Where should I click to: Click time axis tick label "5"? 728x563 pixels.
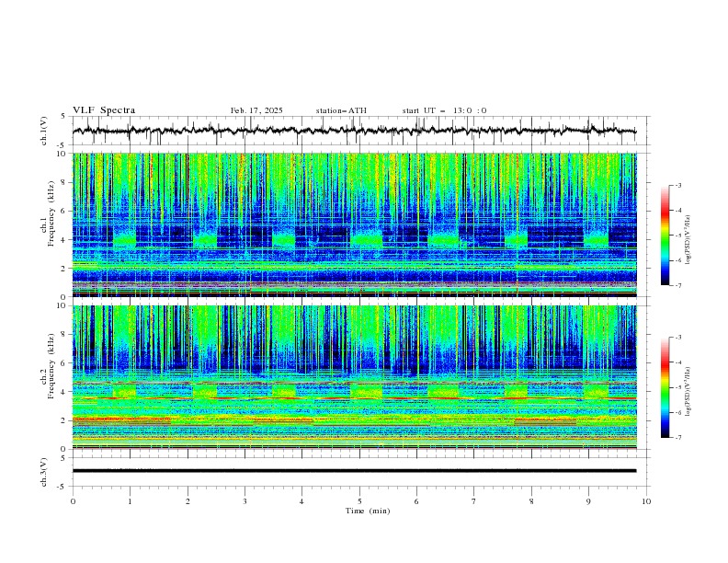(359, 501)
